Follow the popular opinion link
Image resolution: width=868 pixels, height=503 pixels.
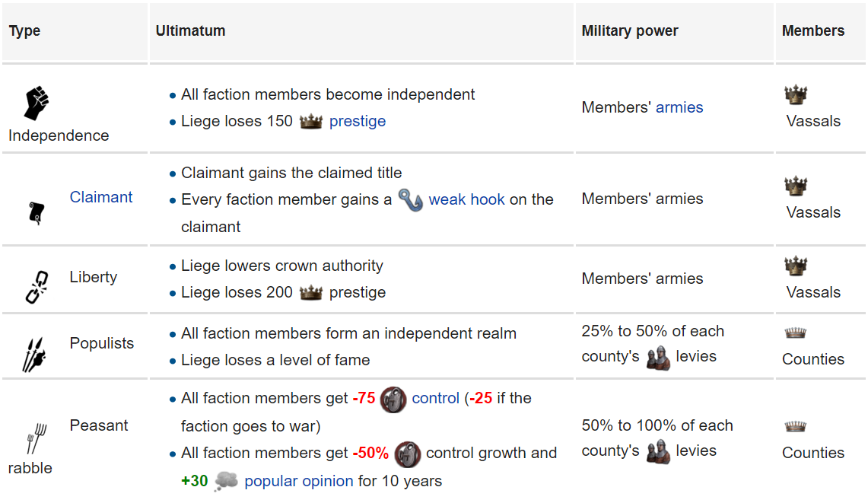(x=298, y=481)
